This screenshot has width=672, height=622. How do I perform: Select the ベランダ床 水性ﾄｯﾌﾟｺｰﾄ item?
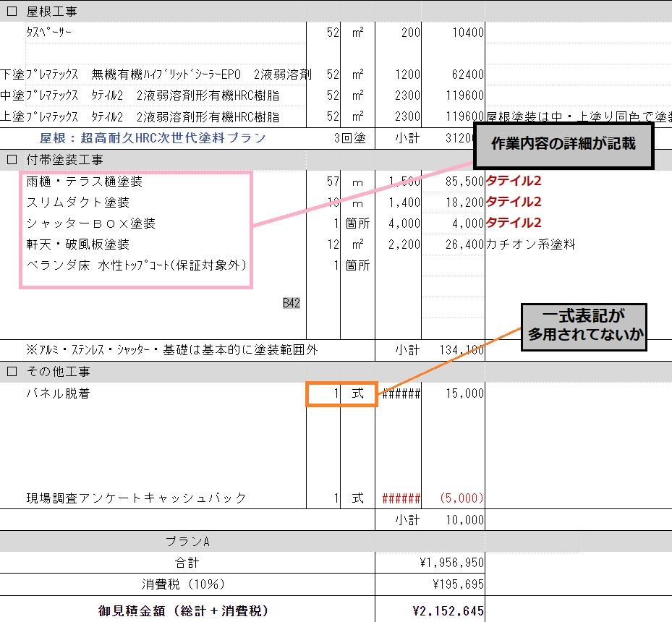pos(136,265)
